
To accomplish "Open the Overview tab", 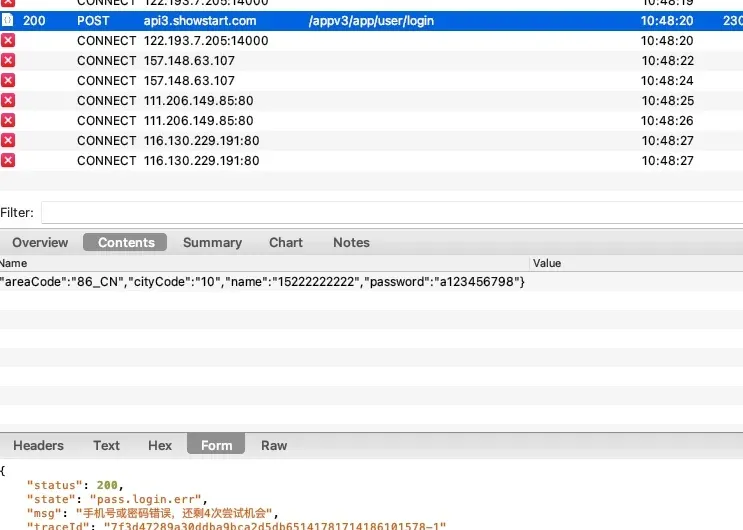I will tap(40, 242).
